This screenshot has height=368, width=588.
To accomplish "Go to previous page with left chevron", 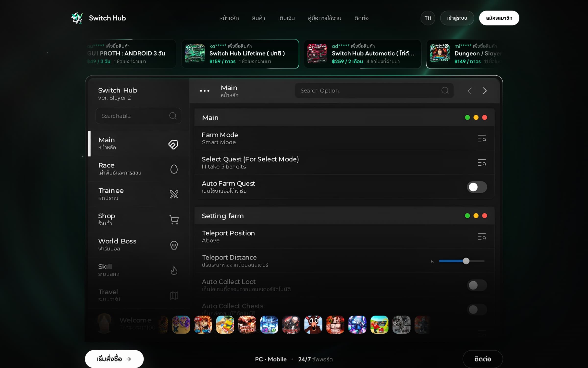I will [x=469, y=91].
